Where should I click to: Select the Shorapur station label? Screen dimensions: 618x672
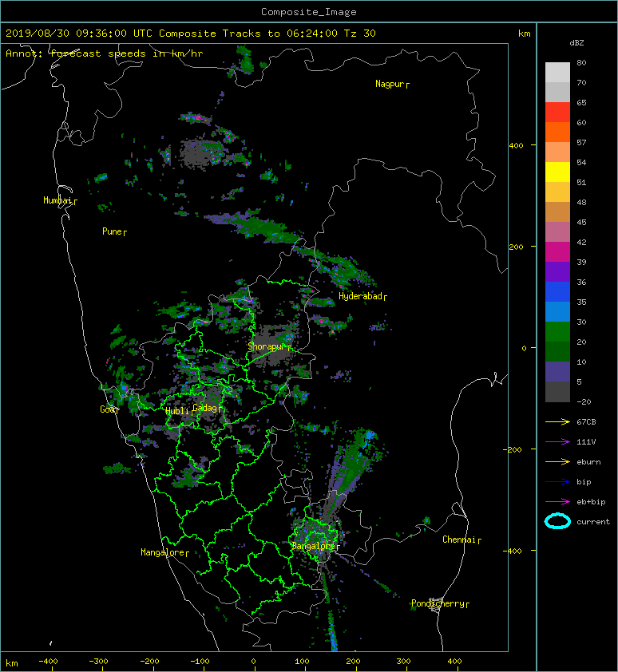267,346
